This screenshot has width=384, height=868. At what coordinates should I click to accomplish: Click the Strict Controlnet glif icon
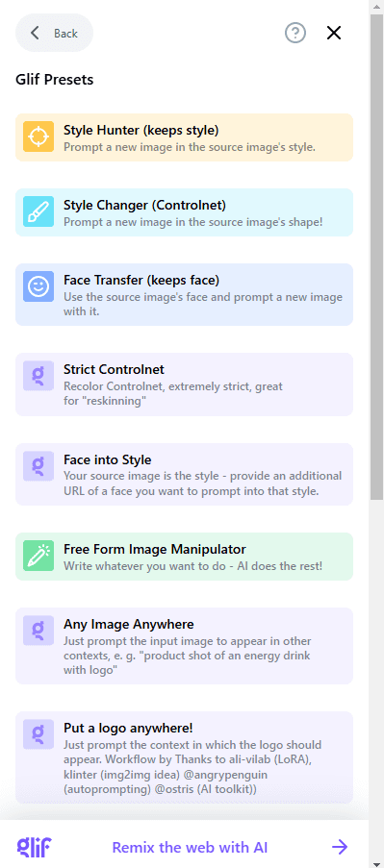click(38, 376)
